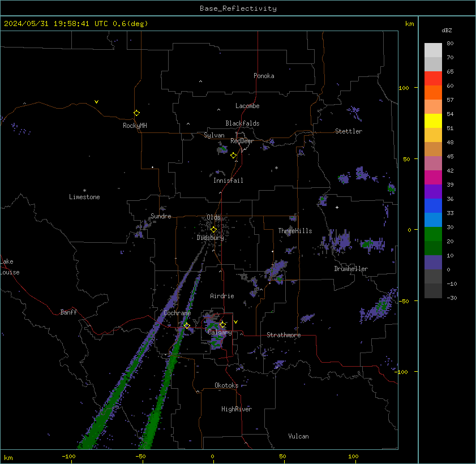Select the Cochrane label
The height and width of the screenshot is (464, 476).
pos(177,313)
